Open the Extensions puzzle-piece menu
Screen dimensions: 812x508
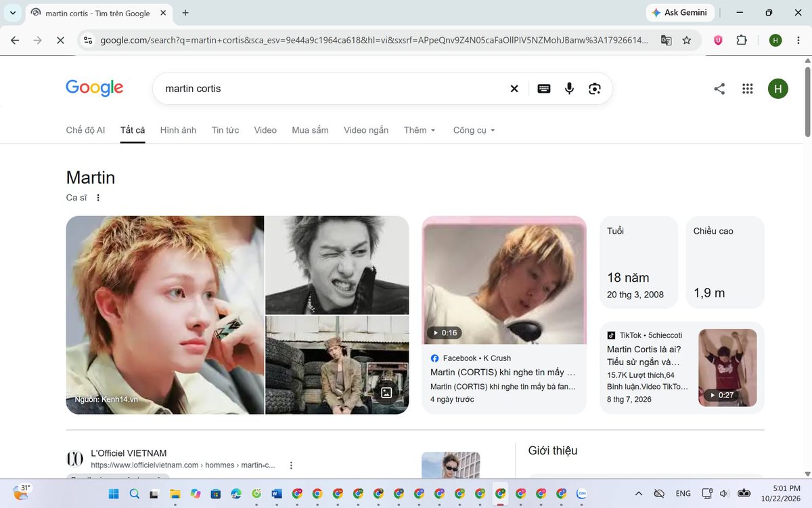click(x=742, y=40)
